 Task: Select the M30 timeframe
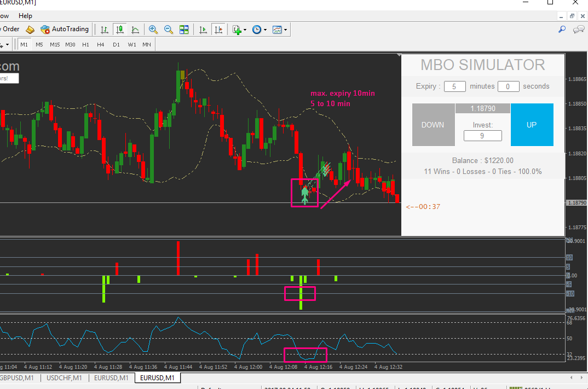70,45
